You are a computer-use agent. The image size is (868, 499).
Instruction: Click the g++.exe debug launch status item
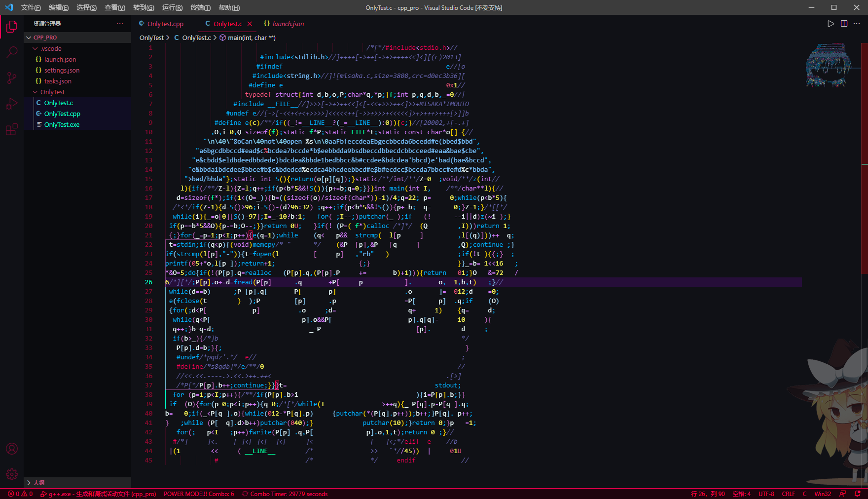pyautogui.click(x=98, y=494)
